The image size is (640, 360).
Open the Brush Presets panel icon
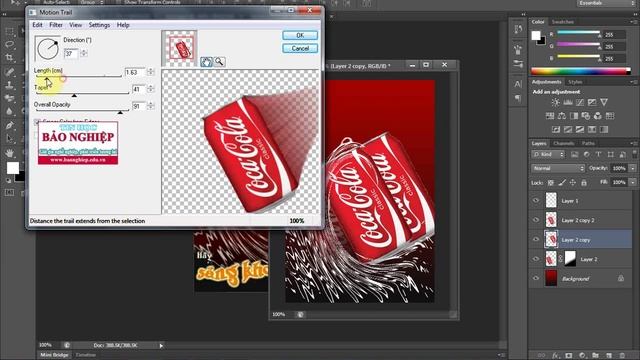coord(518,63)
